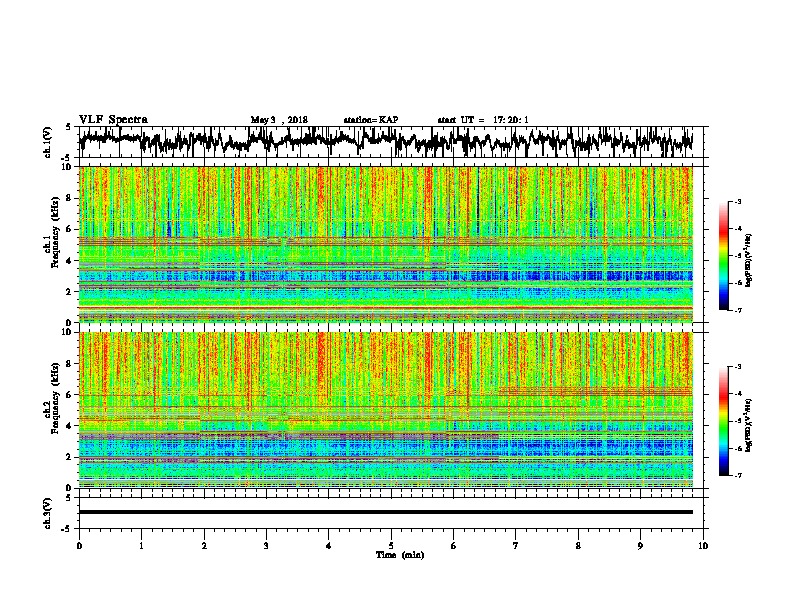Click the ch.1 voltage waveform trace

click(x=385, y=141)
